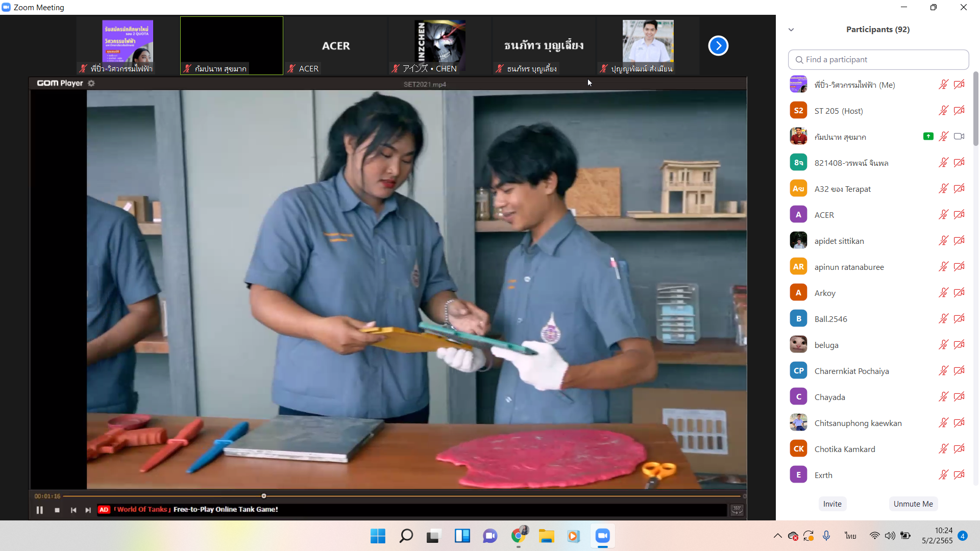Open Zoom from the Windows taskbar

[x=602, y=536]
